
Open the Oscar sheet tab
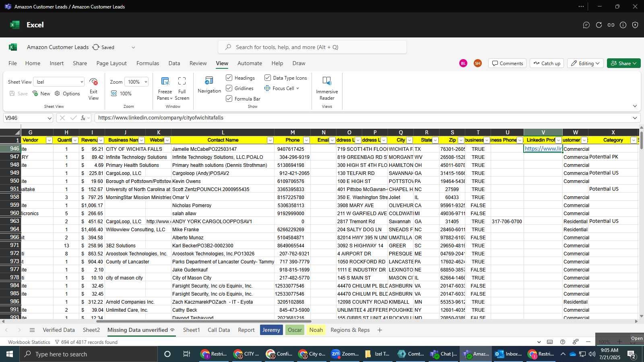click(x=295, y=330)
